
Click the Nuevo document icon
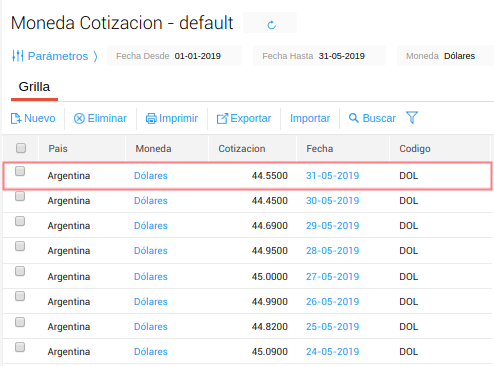tap(16, 118)
